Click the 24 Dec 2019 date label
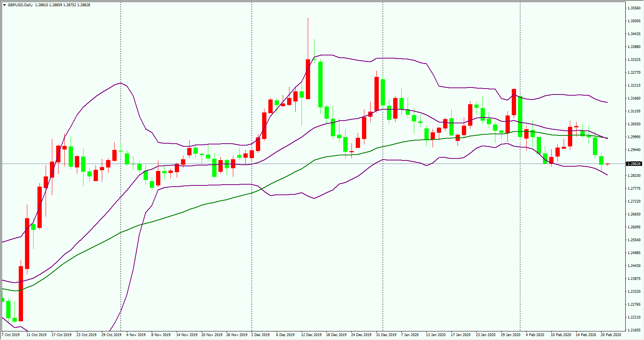The height and width of the screenshot is (340, 644). 361,335
